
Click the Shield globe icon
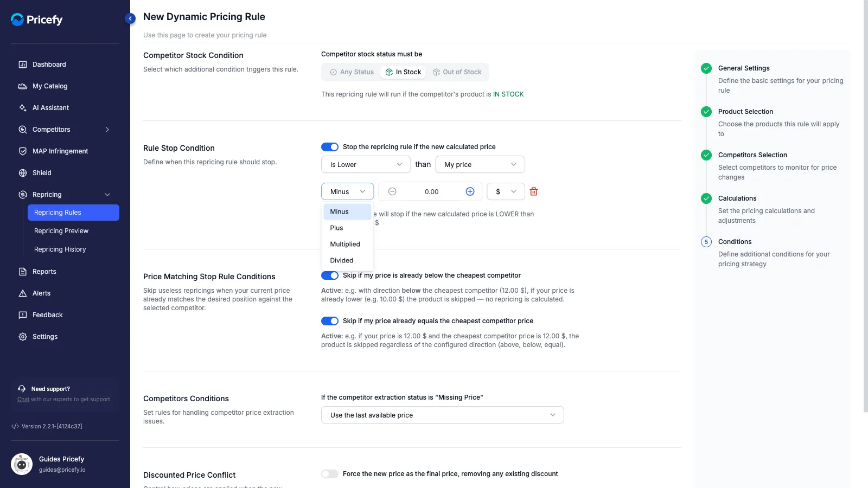pos(23,173)
